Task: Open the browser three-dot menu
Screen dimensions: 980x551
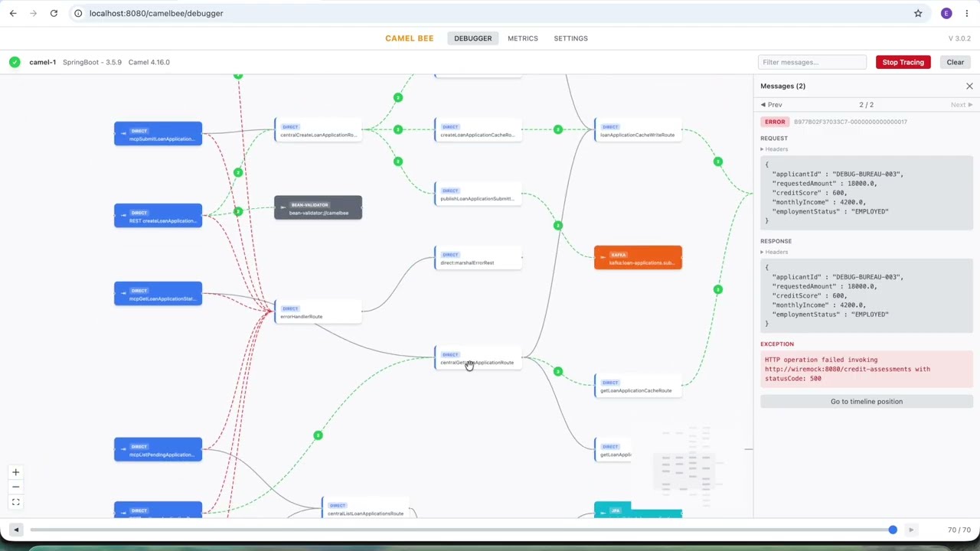Action: pos(967,13)
